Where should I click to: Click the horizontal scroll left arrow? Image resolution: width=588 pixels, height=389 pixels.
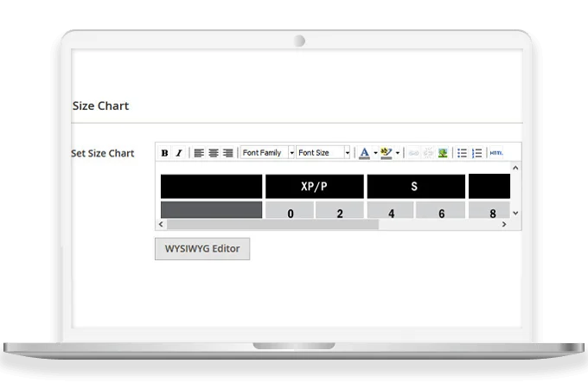(x=161, y=224)
